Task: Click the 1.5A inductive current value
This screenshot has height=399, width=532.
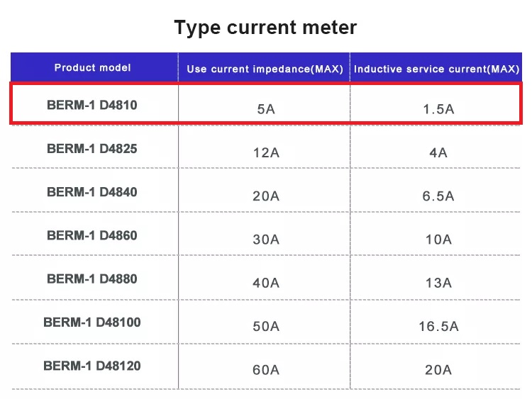Action: 438,110
